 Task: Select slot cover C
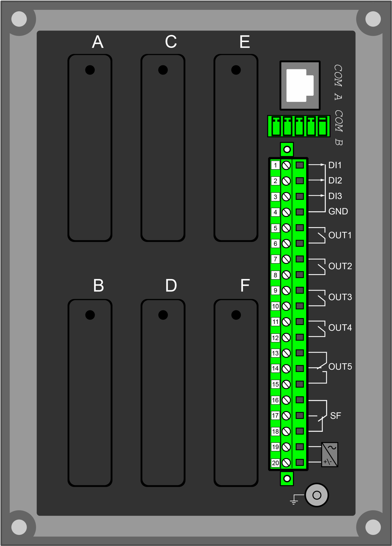(x=163, y=148)
